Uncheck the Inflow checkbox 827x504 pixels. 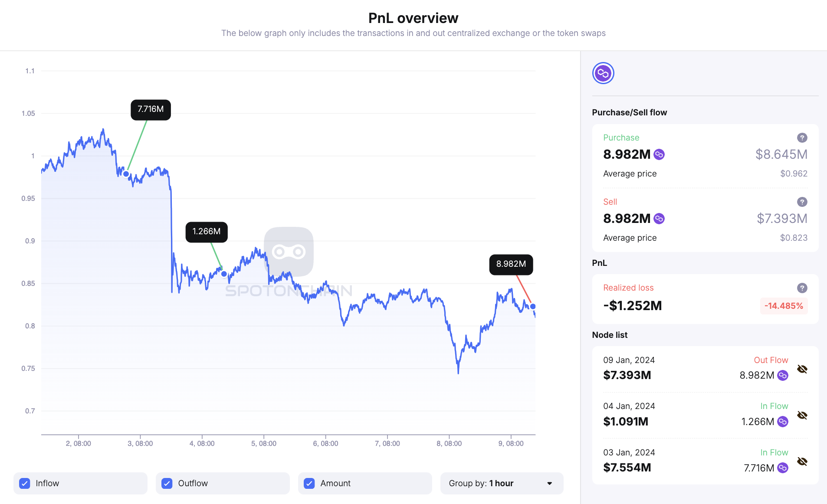click(25, 483)
